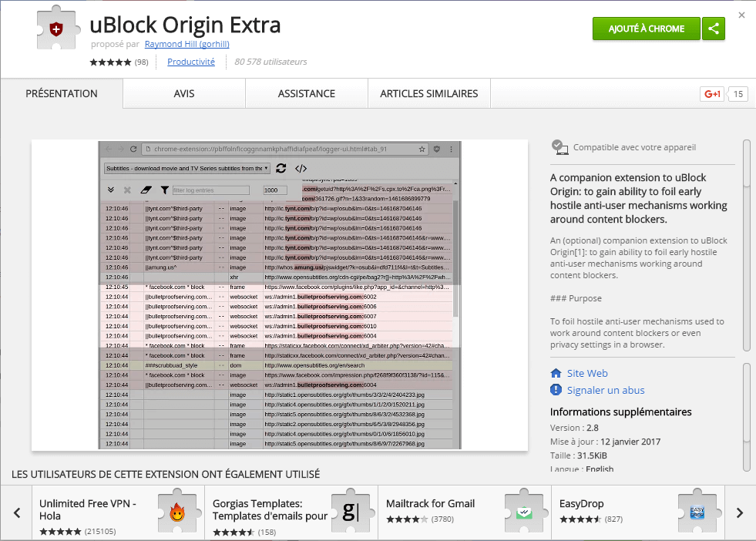Click the G+1 count of 15

pyautogui.click(x=738, y=94)
